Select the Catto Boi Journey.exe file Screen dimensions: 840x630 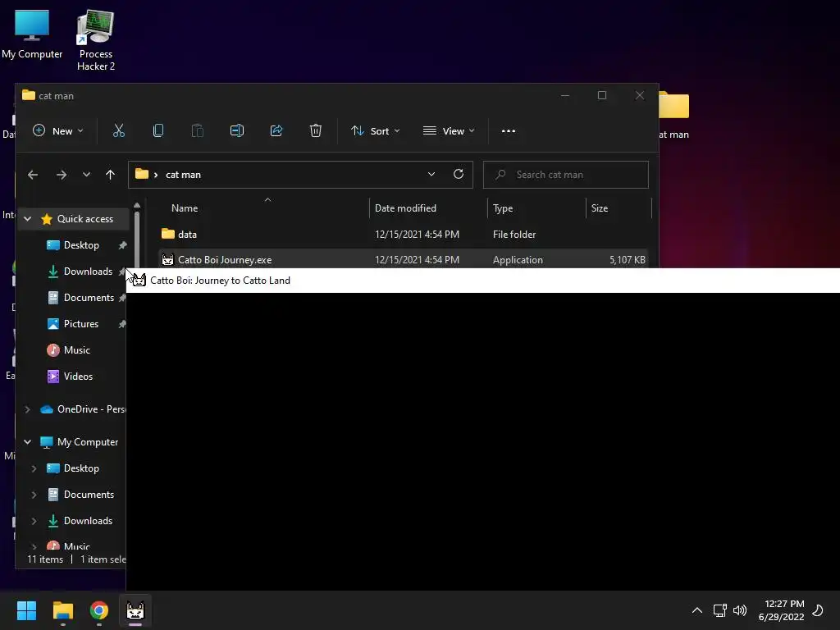[x=403, y=259]
